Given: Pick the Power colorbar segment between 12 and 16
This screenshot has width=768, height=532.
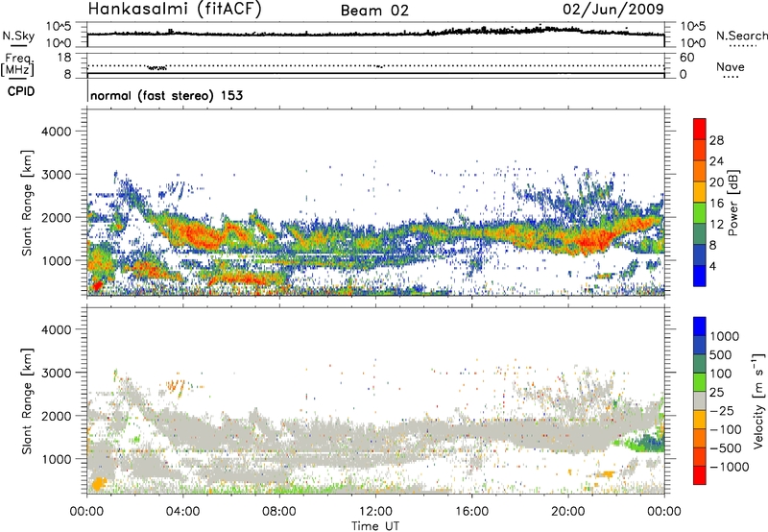Looking at the screenshot, I should pyautogui.click(x=700, y=213).
